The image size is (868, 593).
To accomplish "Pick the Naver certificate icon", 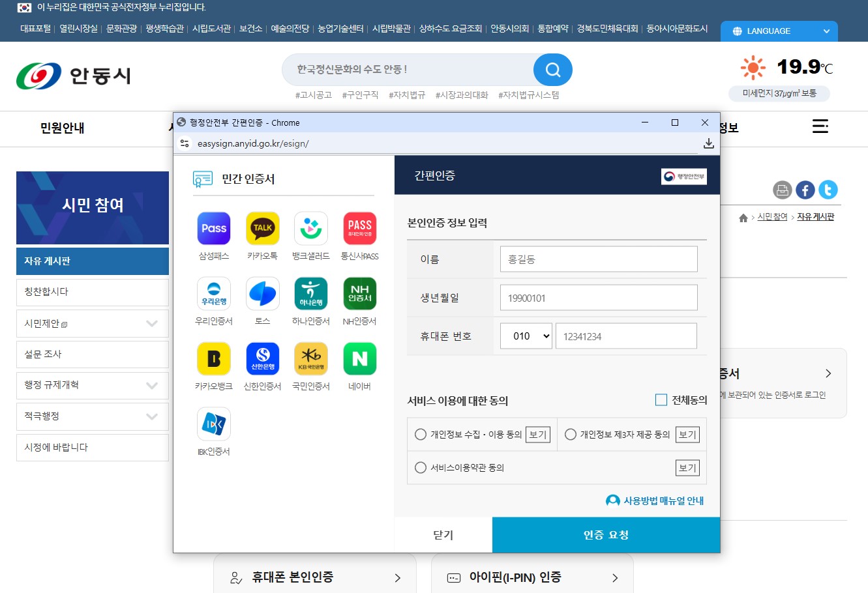I will coord(360,358).
